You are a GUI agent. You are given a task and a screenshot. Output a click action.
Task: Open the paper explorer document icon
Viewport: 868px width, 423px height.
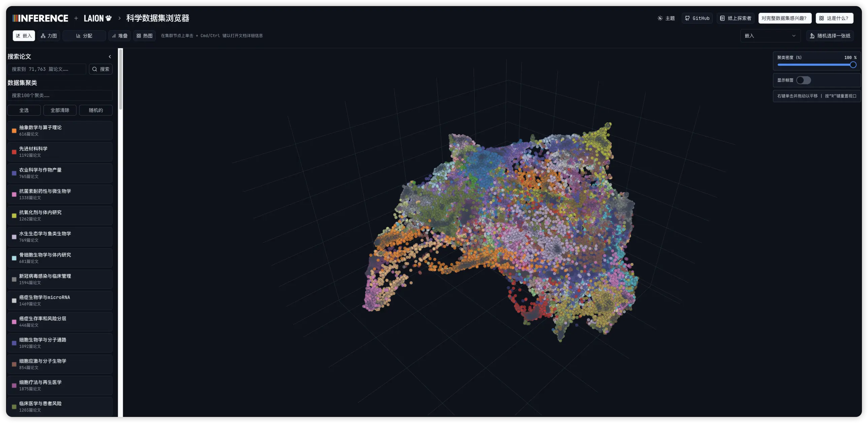point(722,18)
